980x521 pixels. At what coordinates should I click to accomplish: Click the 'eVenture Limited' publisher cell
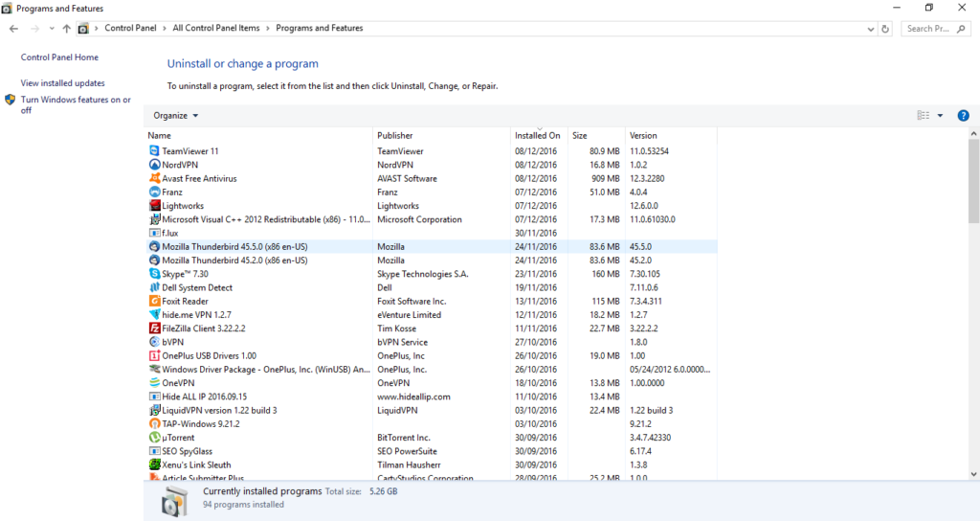[410, 314]
